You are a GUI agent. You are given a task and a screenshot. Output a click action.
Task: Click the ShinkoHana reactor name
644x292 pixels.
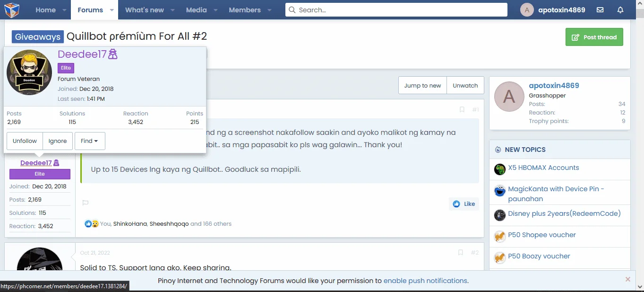tap(130, 224)
